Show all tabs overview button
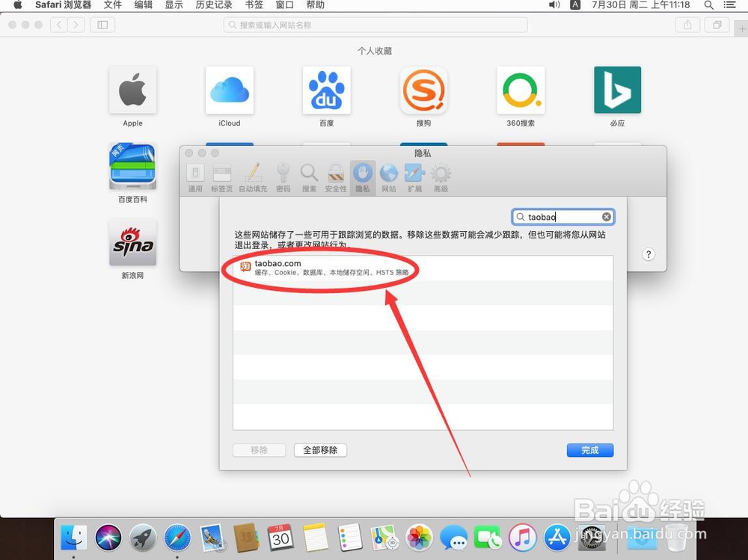This screenshot has width=748, height=560. click(717, 25)
